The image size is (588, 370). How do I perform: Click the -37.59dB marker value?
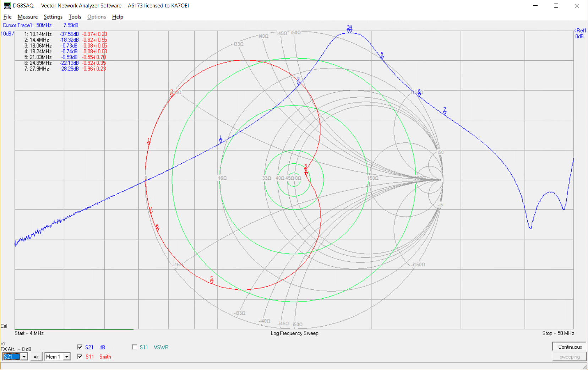pos(69,34)
